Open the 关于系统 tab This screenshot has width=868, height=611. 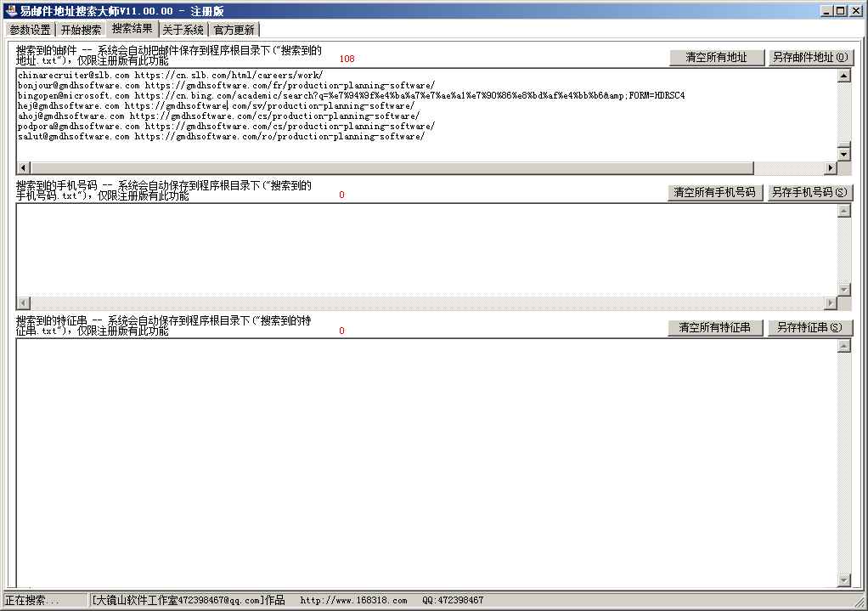(x=183, y=30)
